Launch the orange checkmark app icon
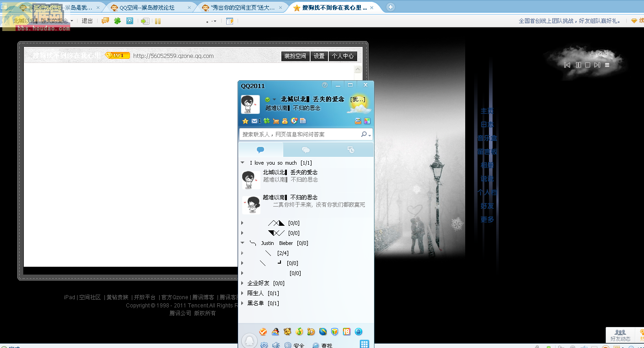Image resolution: width=644 pixels, height=348 pixels. tap(263, 332)
